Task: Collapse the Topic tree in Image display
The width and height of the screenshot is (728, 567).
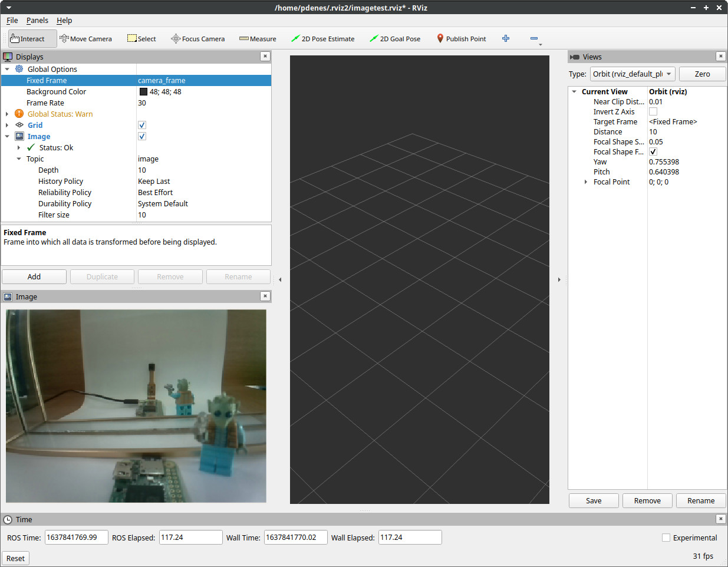Action: (18, 159)
